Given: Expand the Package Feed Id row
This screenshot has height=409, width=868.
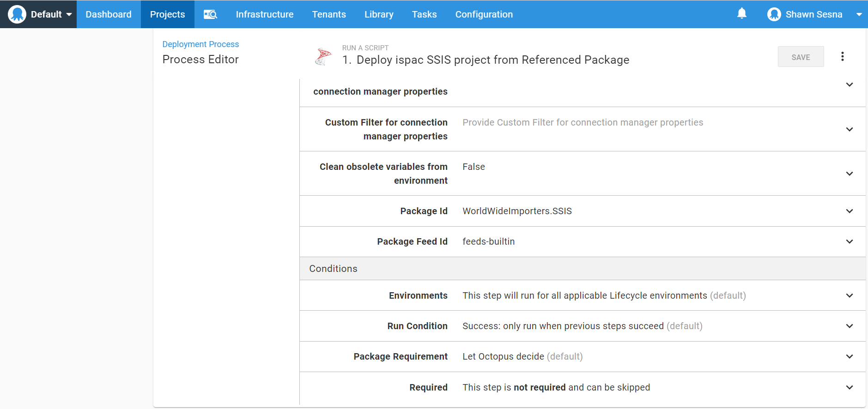Looking at the screenshot, I should point(849,241).
